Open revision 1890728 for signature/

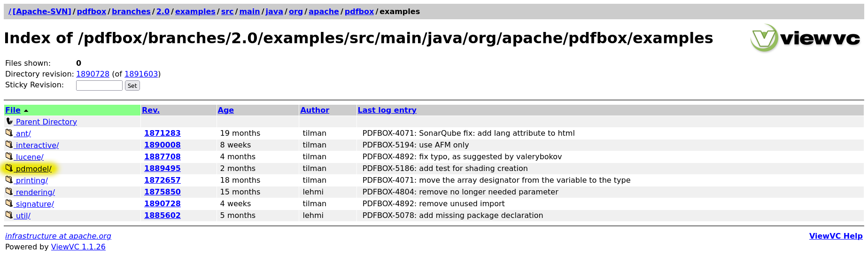(x=163, y=203)
